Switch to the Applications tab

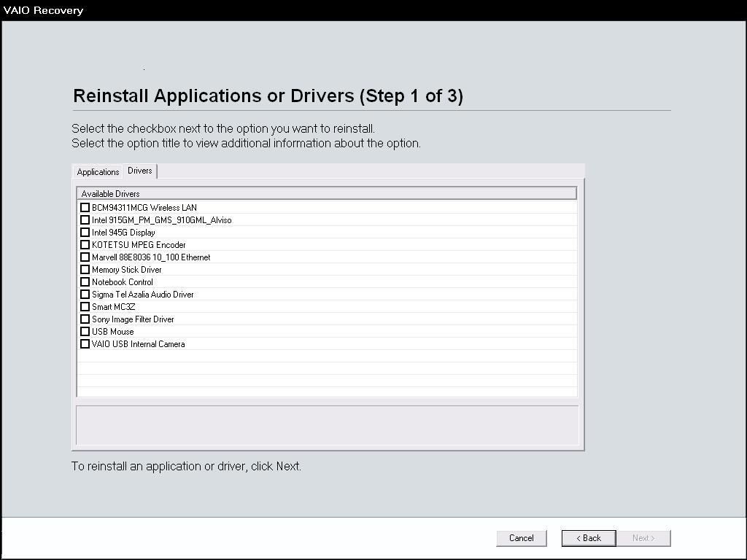[x=98, y=172]
